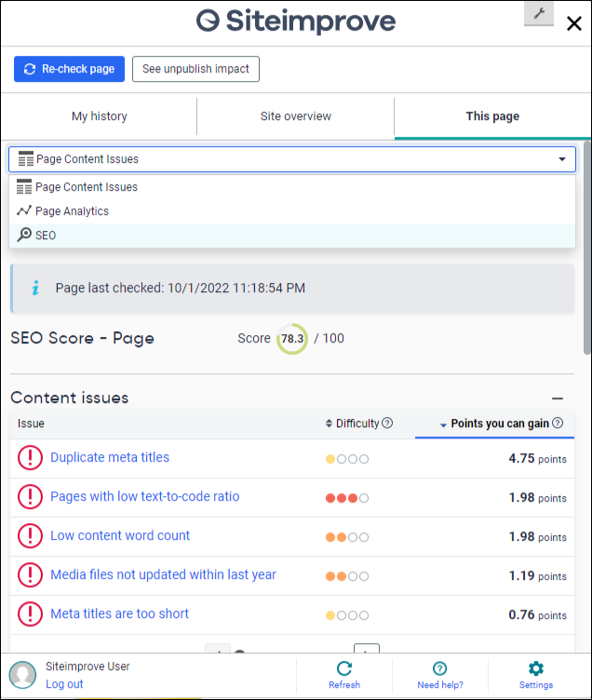Collapse the Content issues section

[x=558, y=398]
